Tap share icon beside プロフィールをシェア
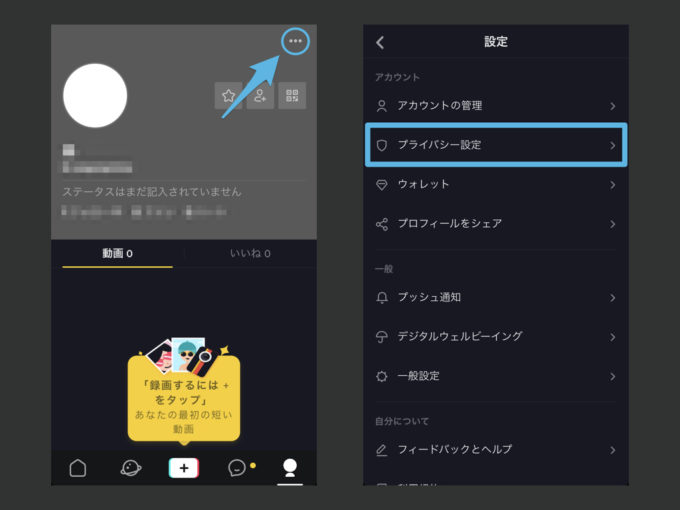Viewport: 680px width, 510px height. [382, 224]
